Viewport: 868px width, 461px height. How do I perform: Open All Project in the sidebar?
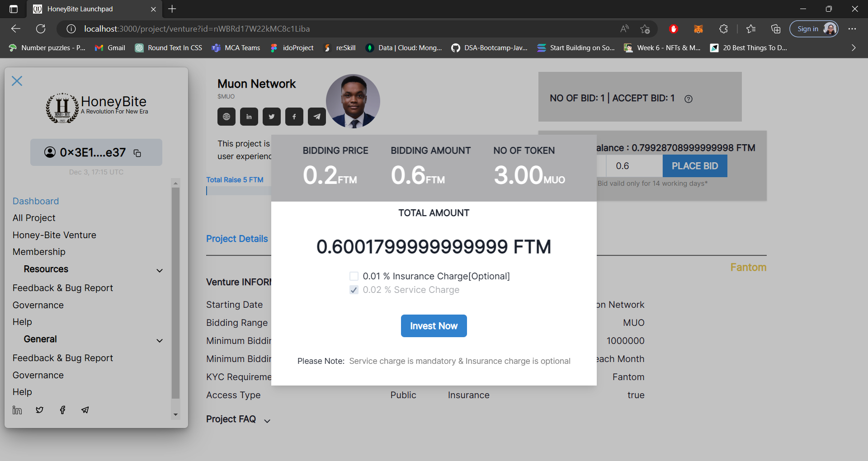click(34, 218)
